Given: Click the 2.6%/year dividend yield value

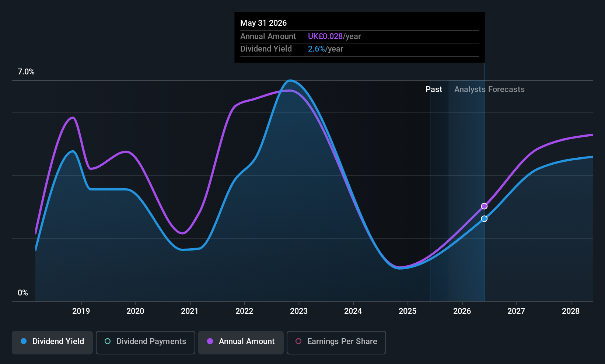Looking at the screenshot, I should click(x=326, y=49).
